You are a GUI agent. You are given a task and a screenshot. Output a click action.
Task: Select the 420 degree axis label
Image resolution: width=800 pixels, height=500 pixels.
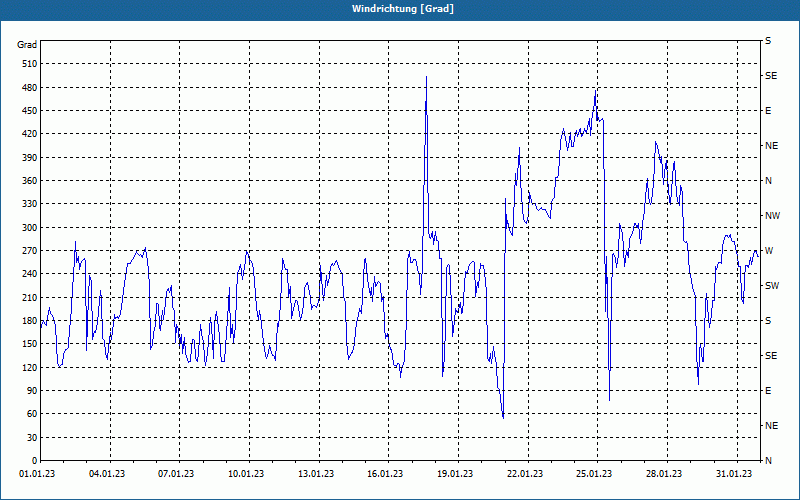pos(30,134)
